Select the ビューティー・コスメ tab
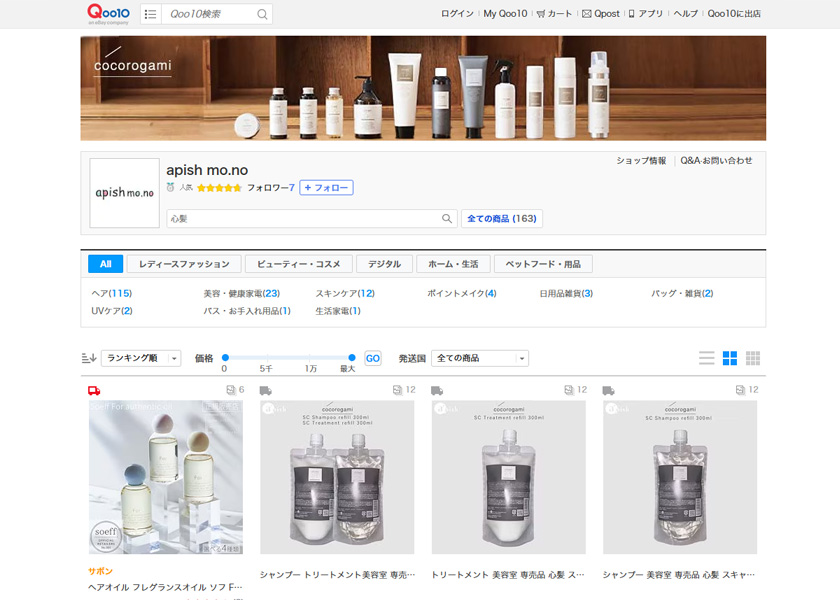840x600 pixels. coord(299,264)
